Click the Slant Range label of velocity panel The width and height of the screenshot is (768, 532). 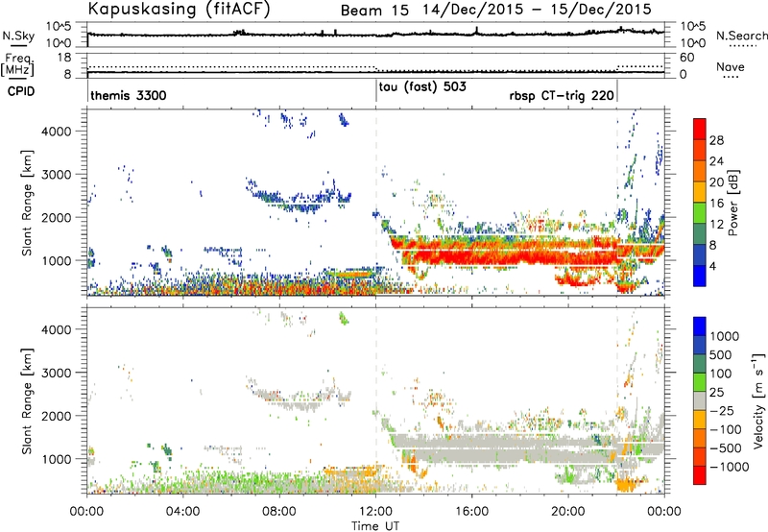point(27,401)
